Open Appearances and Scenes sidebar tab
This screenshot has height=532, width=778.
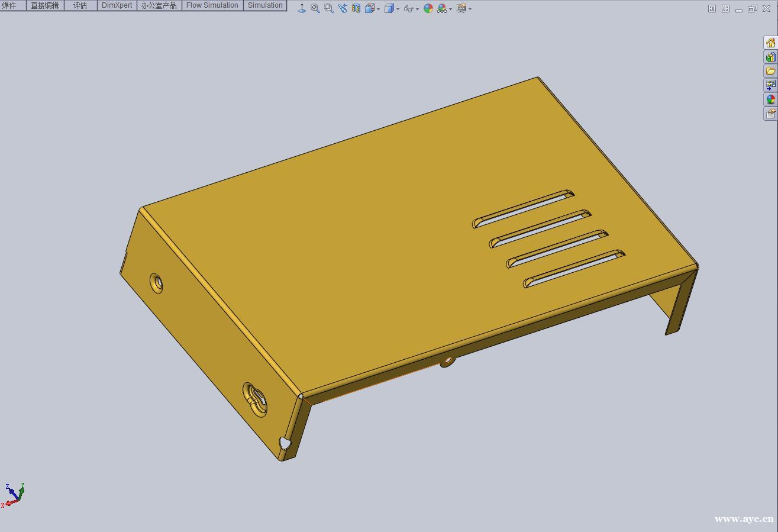point(770,99)
